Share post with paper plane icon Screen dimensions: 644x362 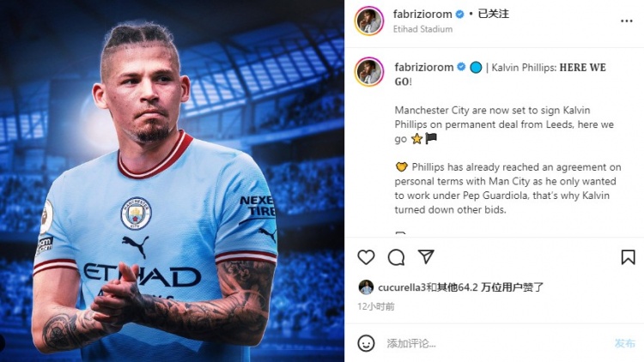click(426, 257)
